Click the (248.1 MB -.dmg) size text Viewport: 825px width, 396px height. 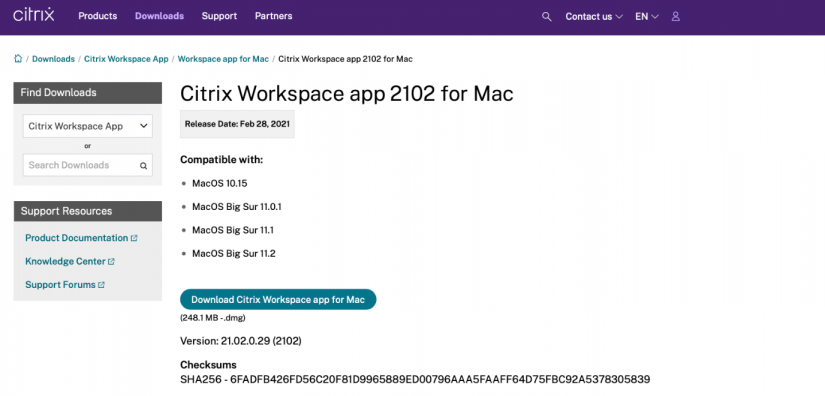pyautogui.click(x=213, y=318)
